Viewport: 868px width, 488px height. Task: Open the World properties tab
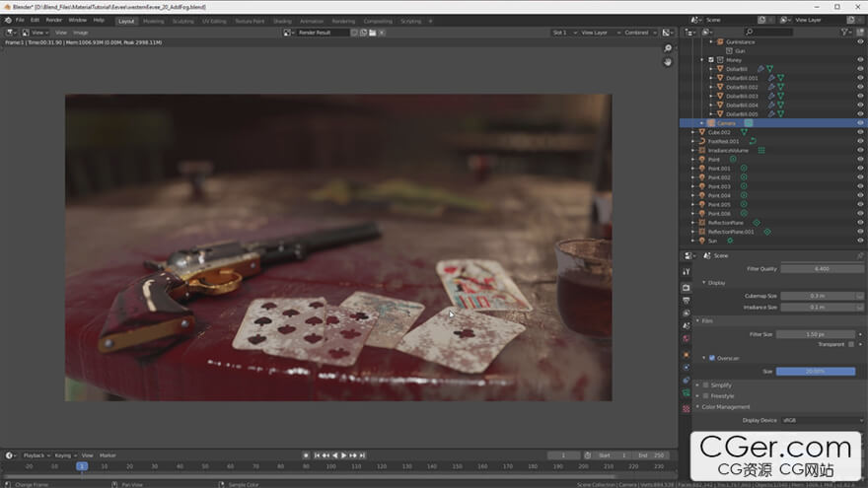[686, 338]
